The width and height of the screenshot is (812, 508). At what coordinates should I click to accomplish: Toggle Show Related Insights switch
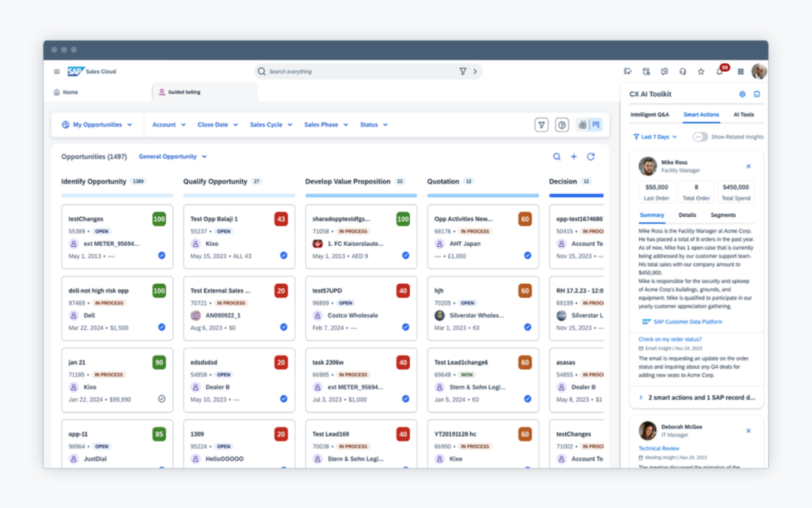tap(700, 137)
